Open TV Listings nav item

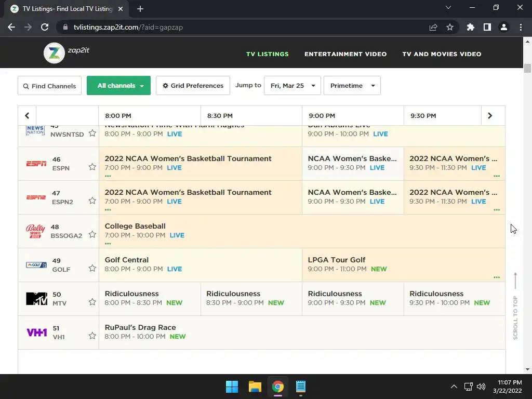coord(268,54)
